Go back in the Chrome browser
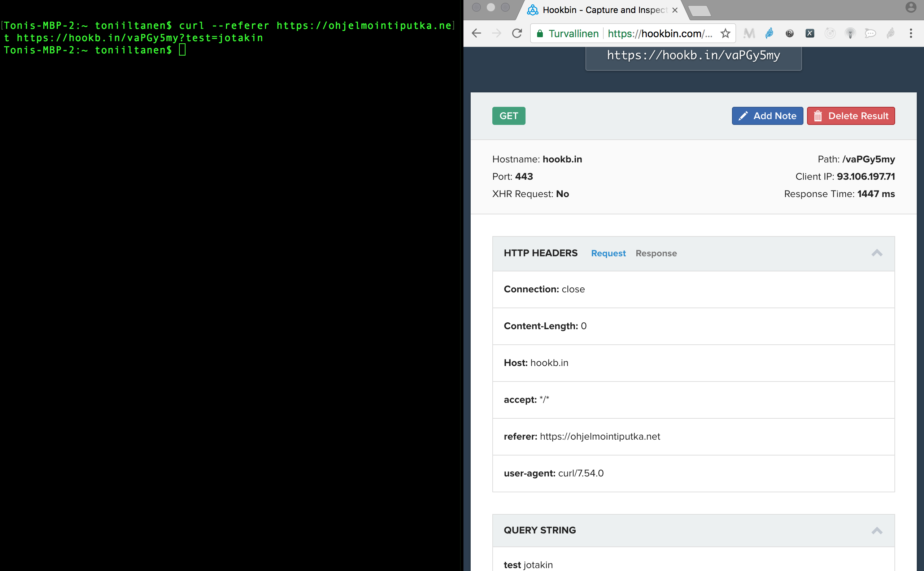This screenshot has height=571, width=924. point(476,34)
